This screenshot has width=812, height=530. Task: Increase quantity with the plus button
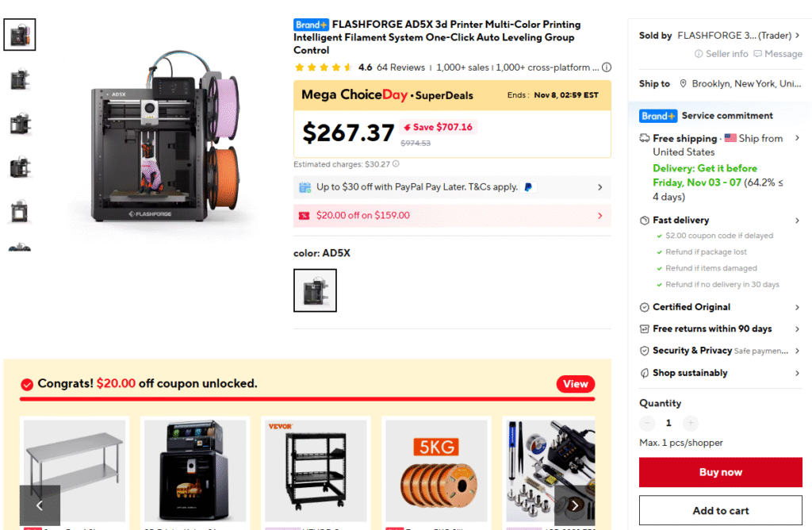point(691,423)
